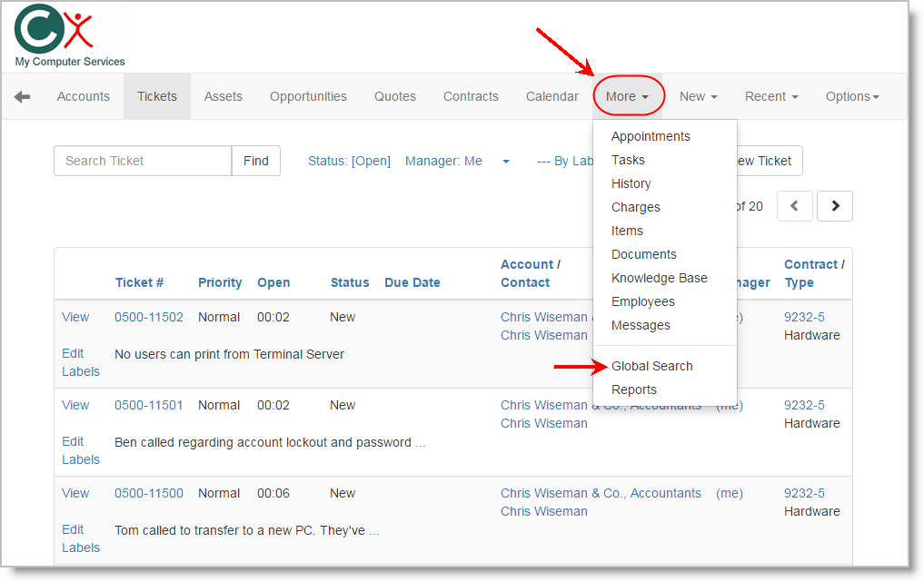Viewport: 924px width, 582px height.
Task: Open the Contracts tab
Action: (471, 96)
